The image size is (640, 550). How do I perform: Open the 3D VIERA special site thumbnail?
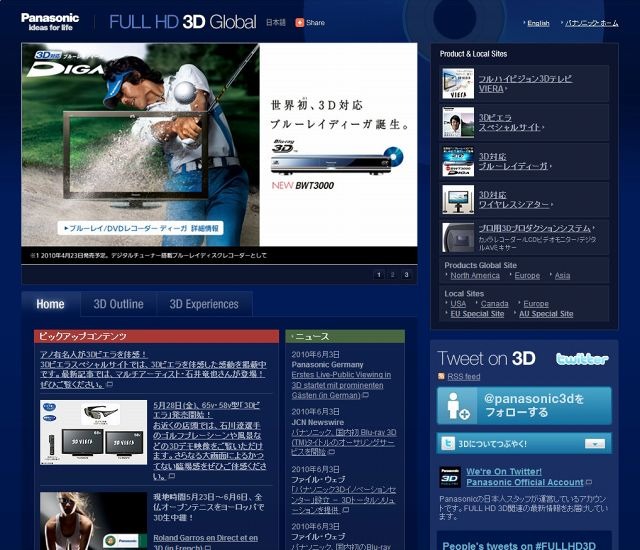(458, 122)
